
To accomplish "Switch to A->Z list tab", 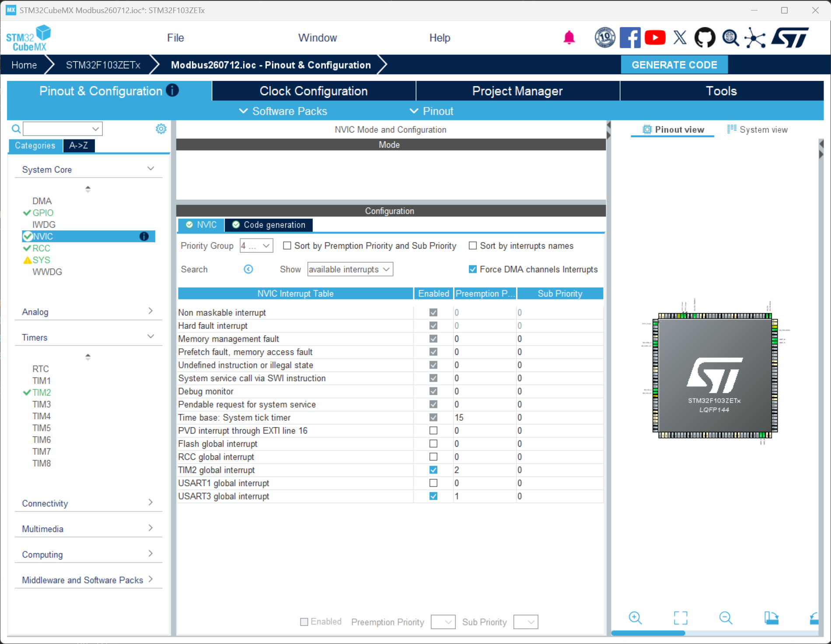I will [x=79, y=146].
